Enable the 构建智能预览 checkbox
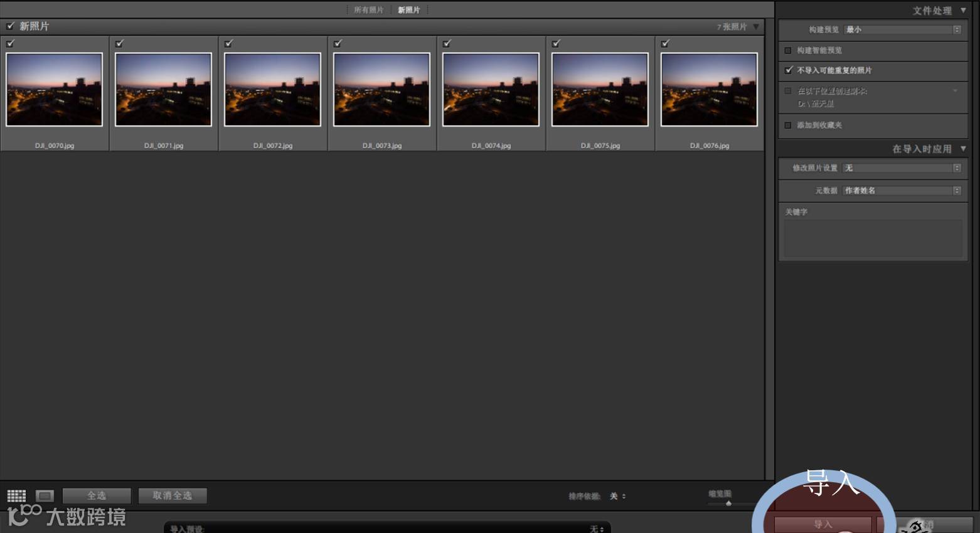Screen dimensions: 980x533 pos(788,50)
